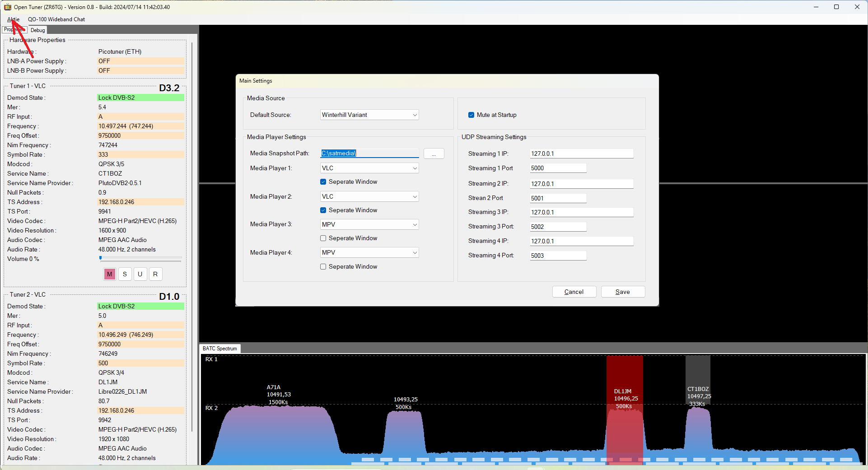Disable the Mute at Startup checkbox

point(471,115)
